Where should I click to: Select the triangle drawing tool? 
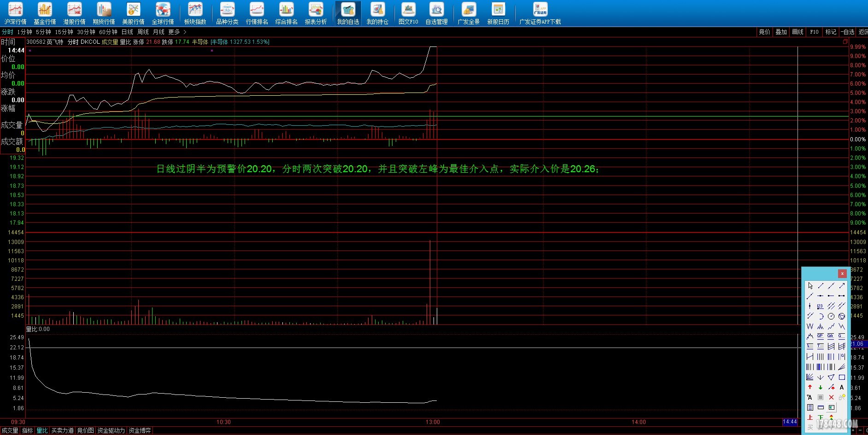[831, 377]
